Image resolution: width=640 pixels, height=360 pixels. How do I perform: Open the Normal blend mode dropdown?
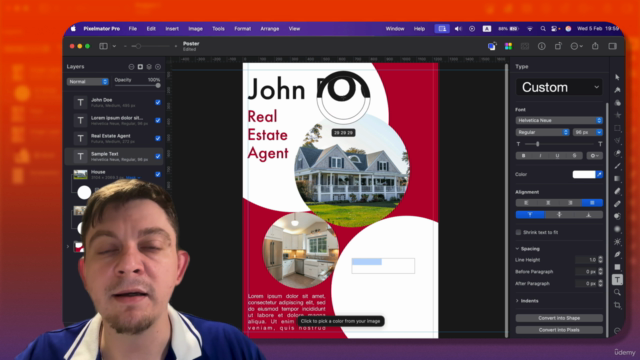click(87, 82)
